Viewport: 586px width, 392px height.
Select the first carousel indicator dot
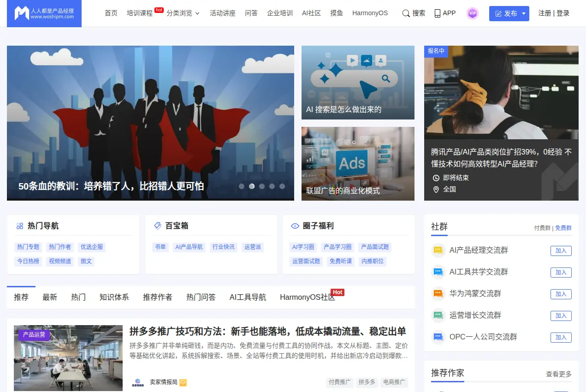[x=242, y=186]
